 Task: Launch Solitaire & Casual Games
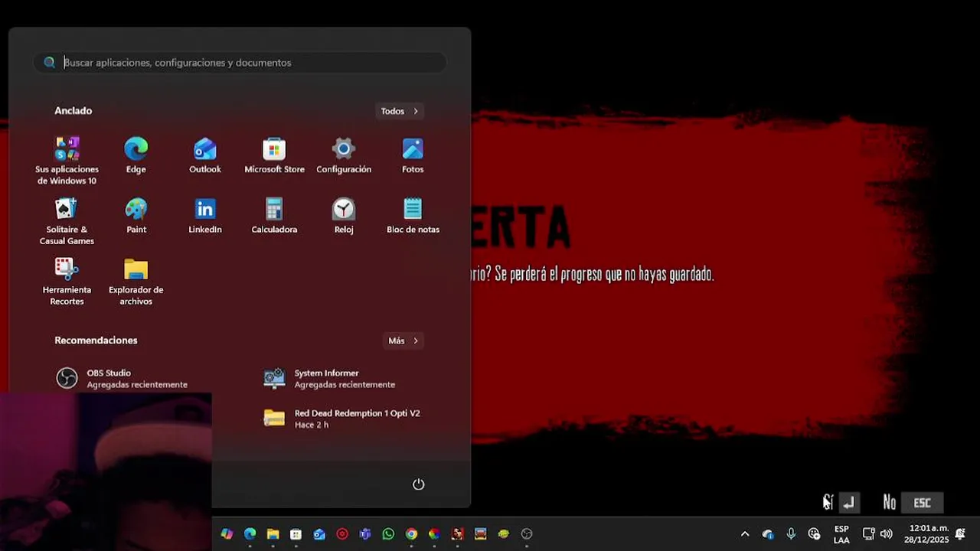coord(67,221)
